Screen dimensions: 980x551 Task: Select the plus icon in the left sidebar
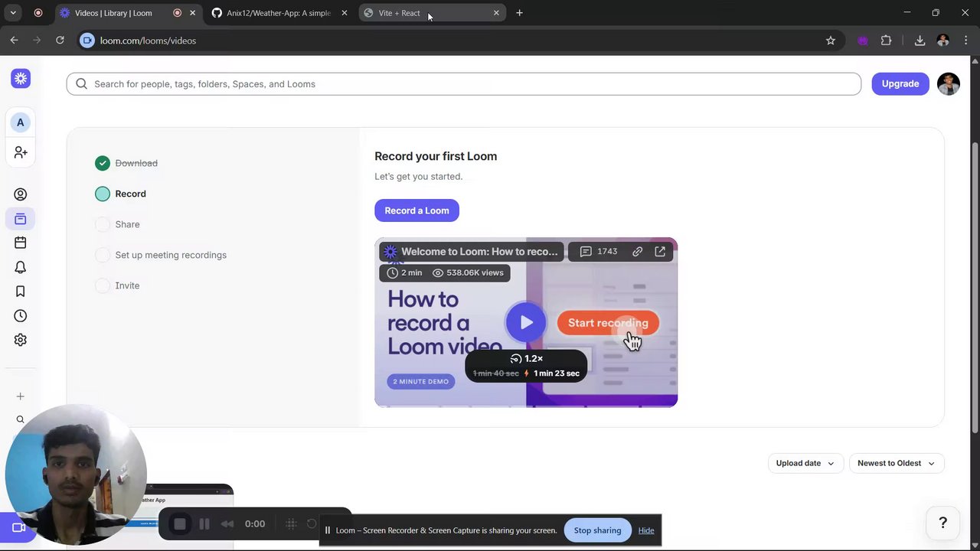tap(21, 396)
